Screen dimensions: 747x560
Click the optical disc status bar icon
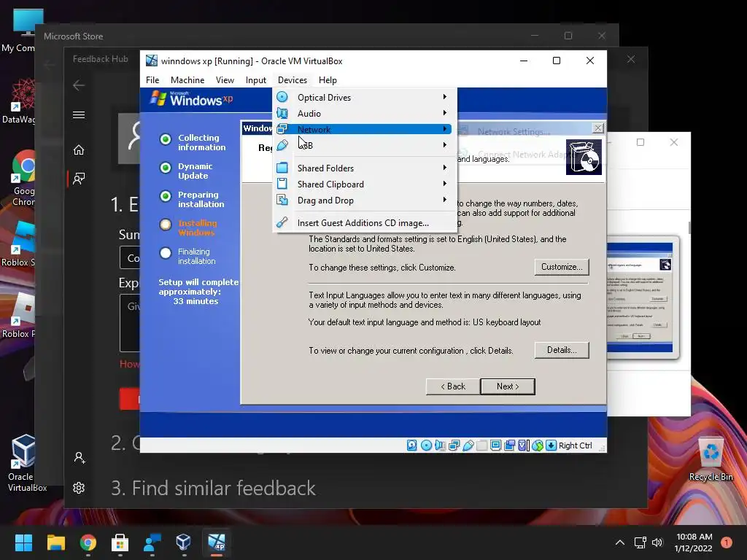coord(426,446)
